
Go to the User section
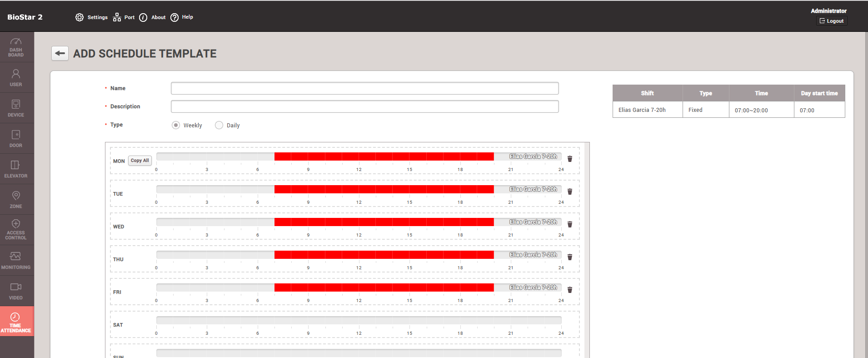point(16,77)
